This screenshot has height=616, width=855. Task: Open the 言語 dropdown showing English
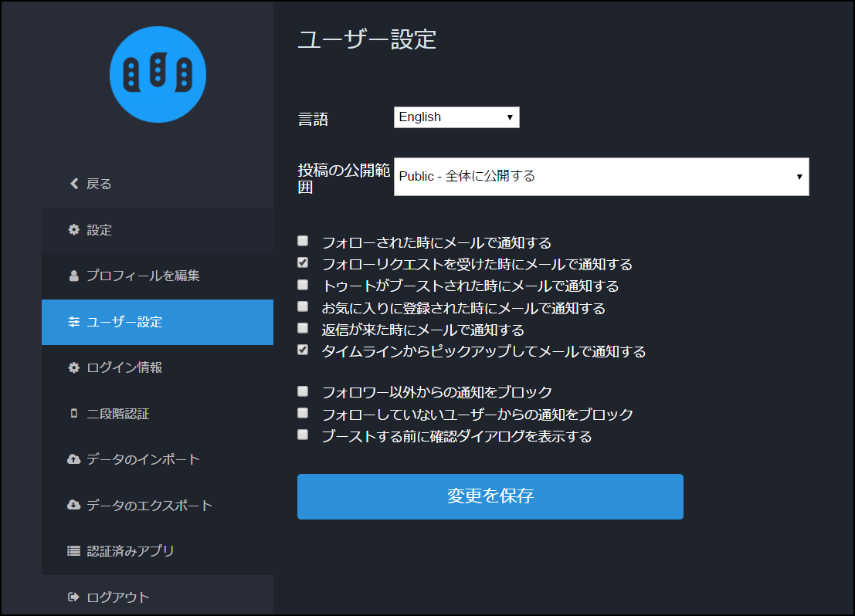point(456,117)
